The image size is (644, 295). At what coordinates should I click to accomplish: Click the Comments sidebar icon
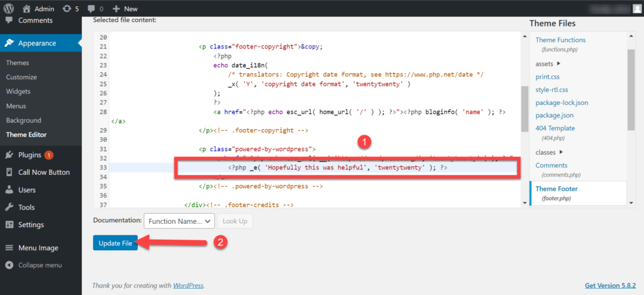(x=9, y=20)
